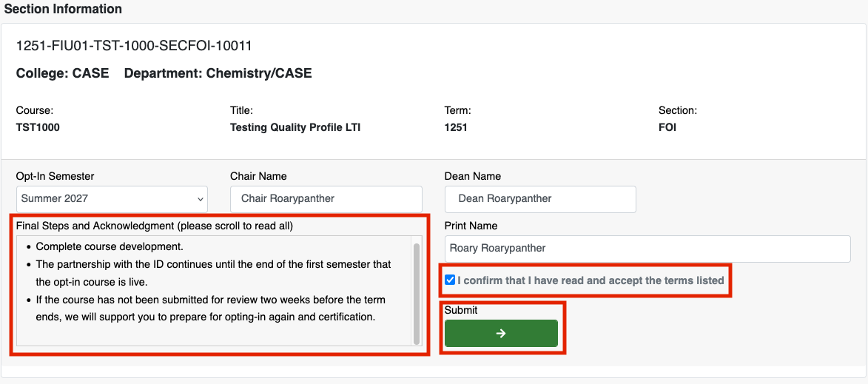The width and height of the screenshot is (868, 384).
Task: Click the section value FOI
Action: 667,128
